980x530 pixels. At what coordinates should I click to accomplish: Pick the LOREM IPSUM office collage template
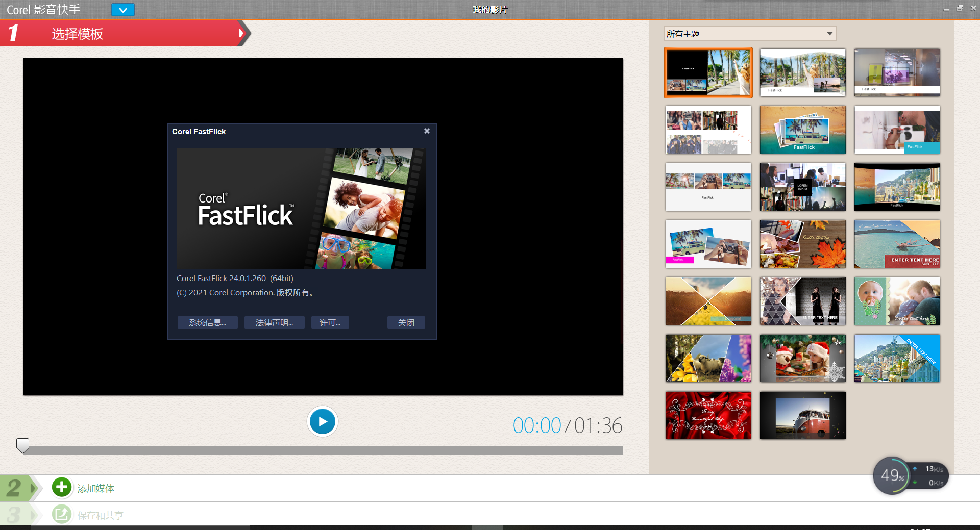tap(802, 187)
